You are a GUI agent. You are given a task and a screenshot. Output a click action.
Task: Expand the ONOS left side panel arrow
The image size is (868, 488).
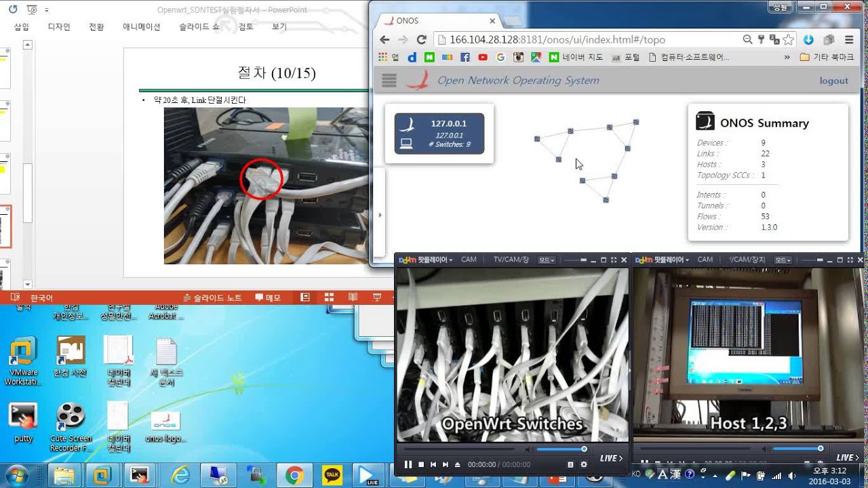point(380,215)
